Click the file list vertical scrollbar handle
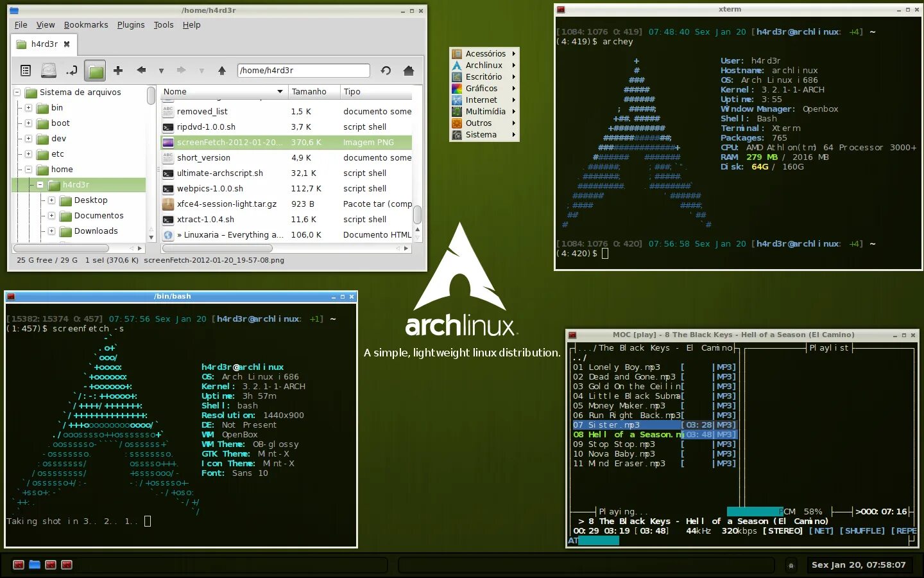The width and height of the screenshot is (924, 578). tap(417, 214)
